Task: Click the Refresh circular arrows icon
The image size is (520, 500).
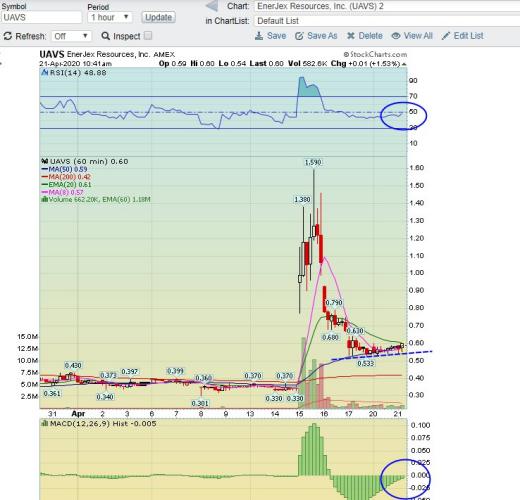Action: pyautogui.click(x=8, y=36)
